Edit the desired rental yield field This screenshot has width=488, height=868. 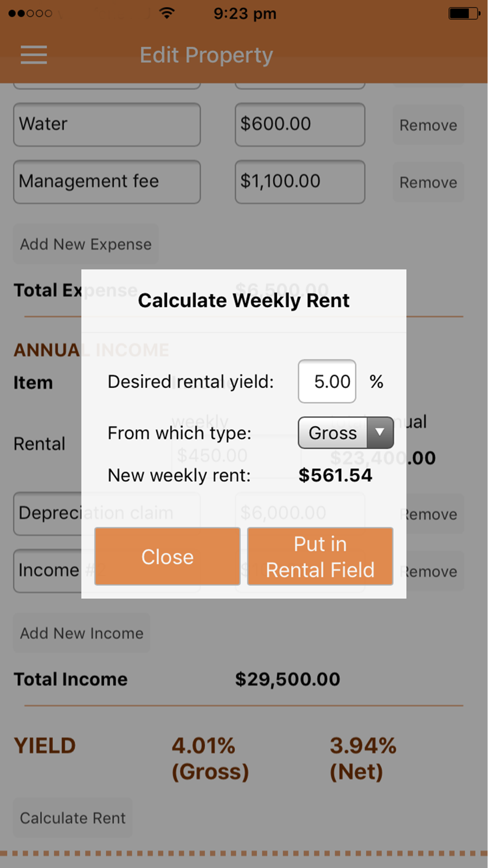tap(327, 381)
